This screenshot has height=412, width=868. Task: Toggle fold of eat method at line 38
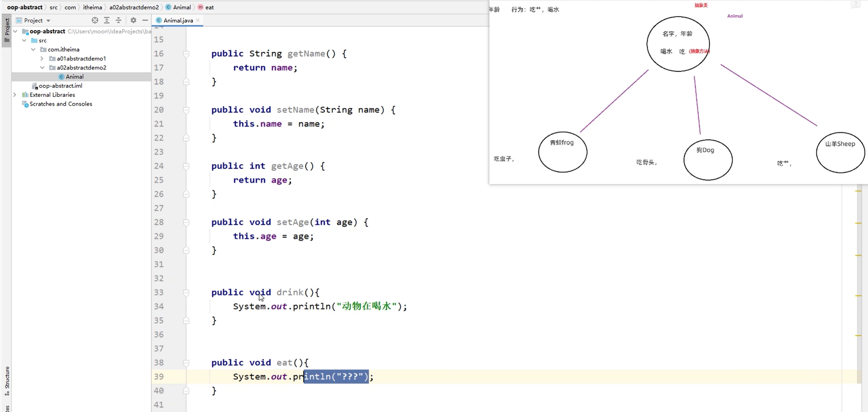[x=186, y=363]
